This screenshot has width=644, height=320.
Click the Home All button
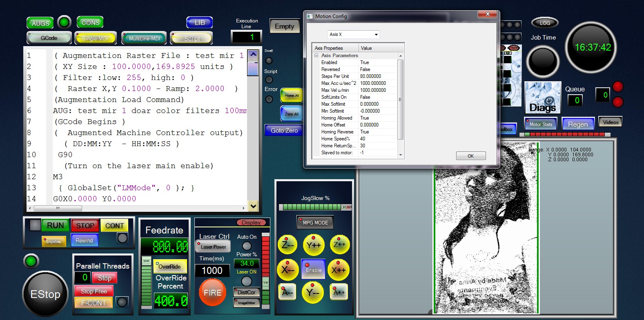(x=292, y=96)
